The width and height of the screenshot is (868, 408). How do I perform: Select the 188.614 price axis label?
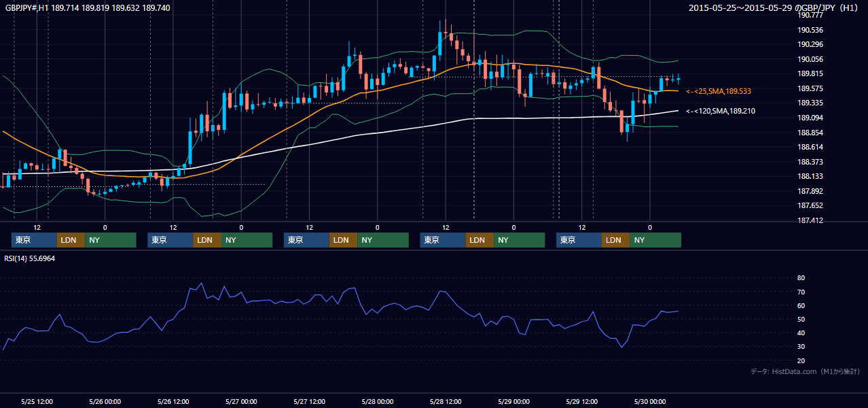pos(810,147)
